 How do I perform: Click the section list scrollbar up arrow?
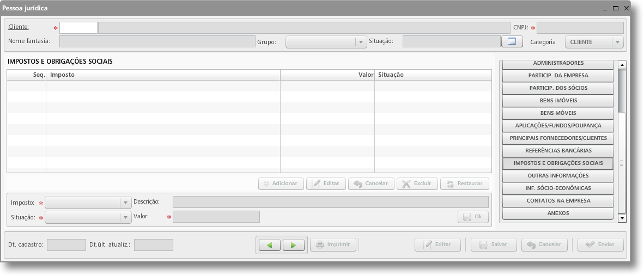(x=622, y=65)
